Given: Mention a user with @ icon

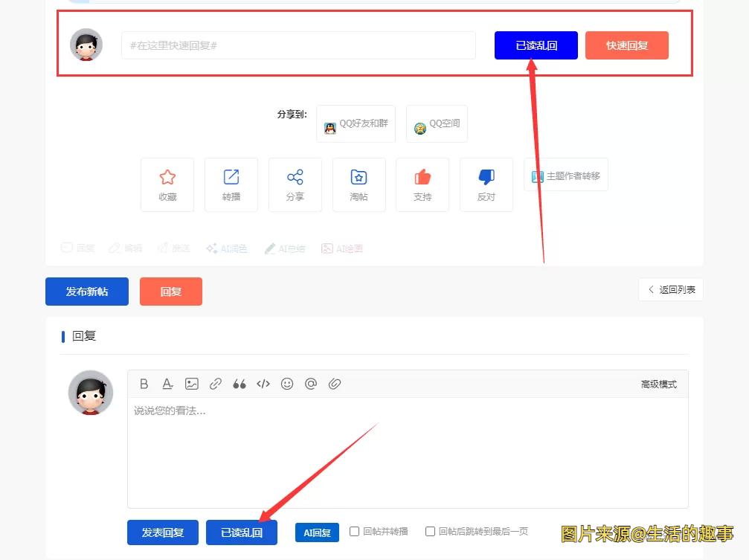Looking at the screenshot, I should click(x=311, y=384).
